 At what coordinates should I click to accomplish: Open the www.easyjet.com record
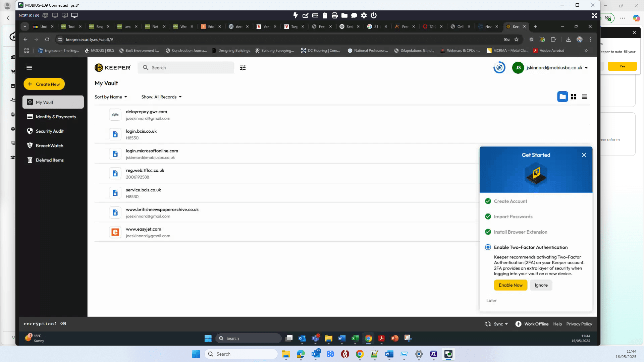(x=286, y=232)
